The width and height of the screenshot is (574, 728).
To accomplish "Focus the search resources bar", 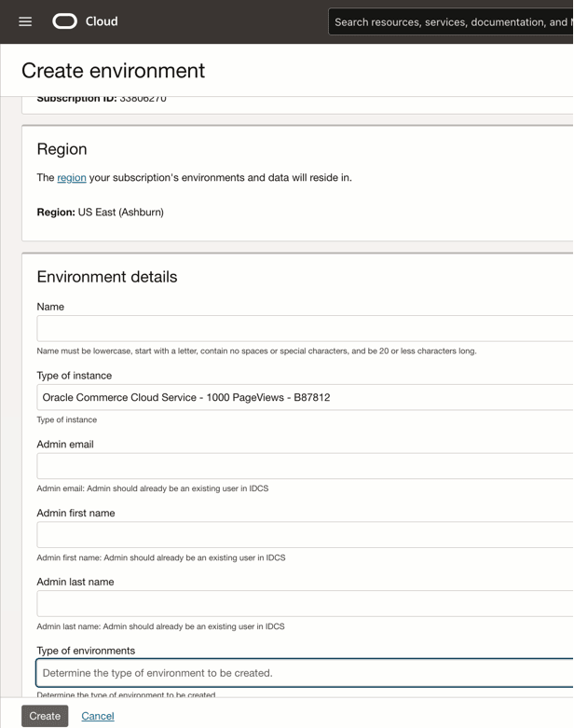I will click(451, 21).
